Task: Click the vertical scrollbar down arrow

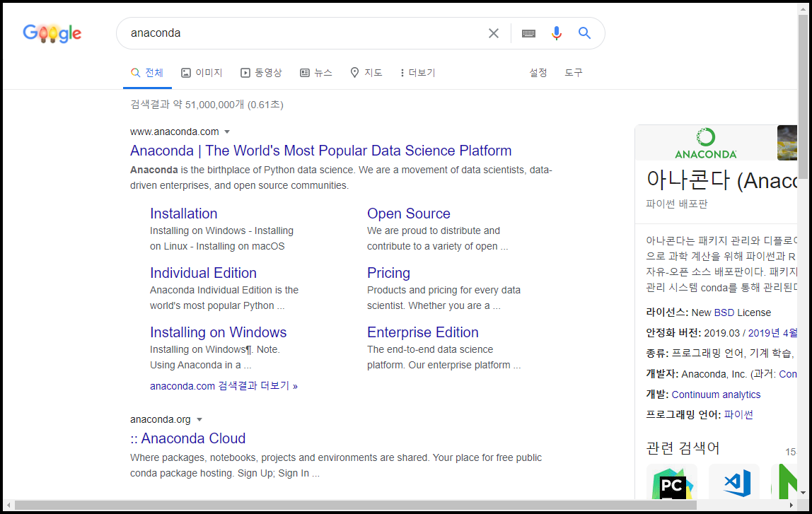Action: coord(804,493)
